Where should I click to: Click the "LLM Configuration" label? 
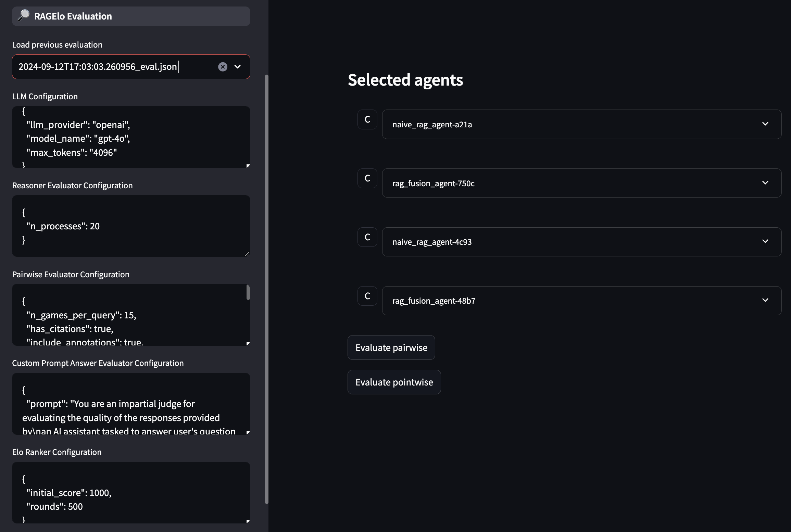45,97
